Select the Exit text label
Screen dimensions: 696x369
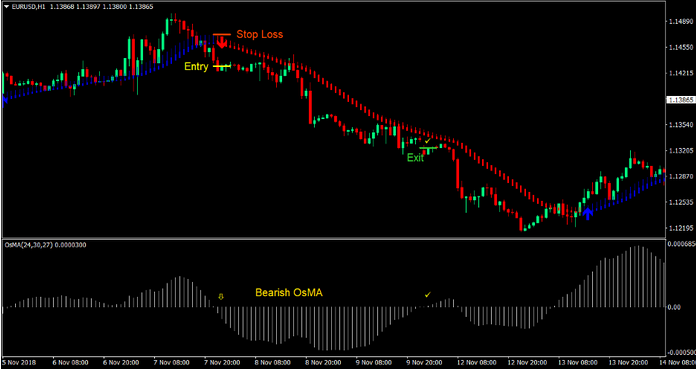[415, 158]
